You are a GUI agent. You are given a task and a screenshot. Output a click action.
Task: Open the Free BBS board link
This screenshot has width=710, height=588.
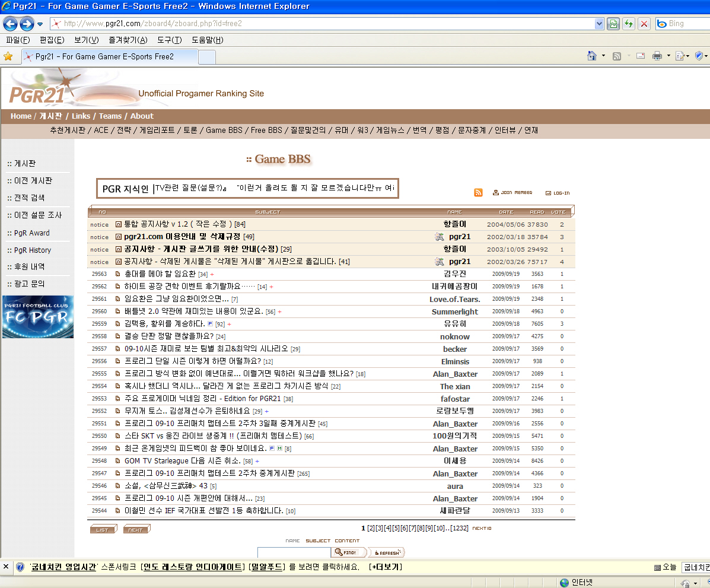coord(266,130)
